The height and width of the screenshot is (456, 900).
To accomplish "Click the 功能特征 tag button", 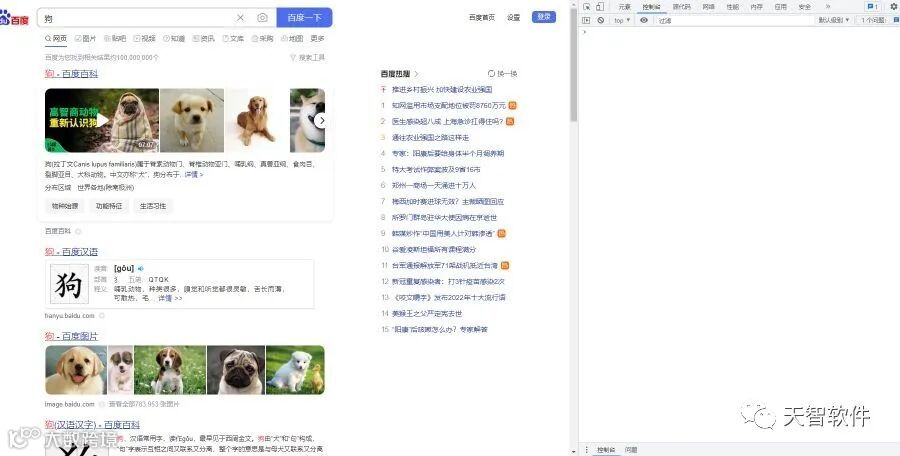I will [x=109, y=206].
